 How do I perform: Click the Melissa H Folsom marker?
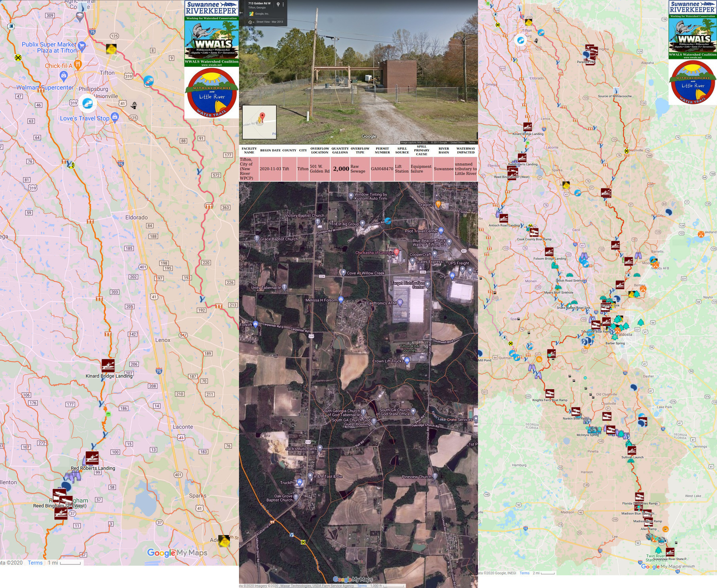point(341,300)
